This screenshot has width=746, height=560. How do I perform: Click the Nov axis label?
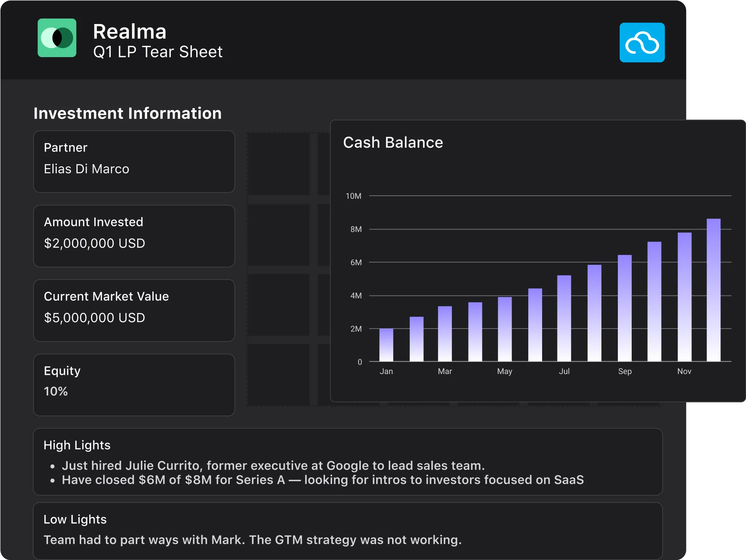[684, 371]
